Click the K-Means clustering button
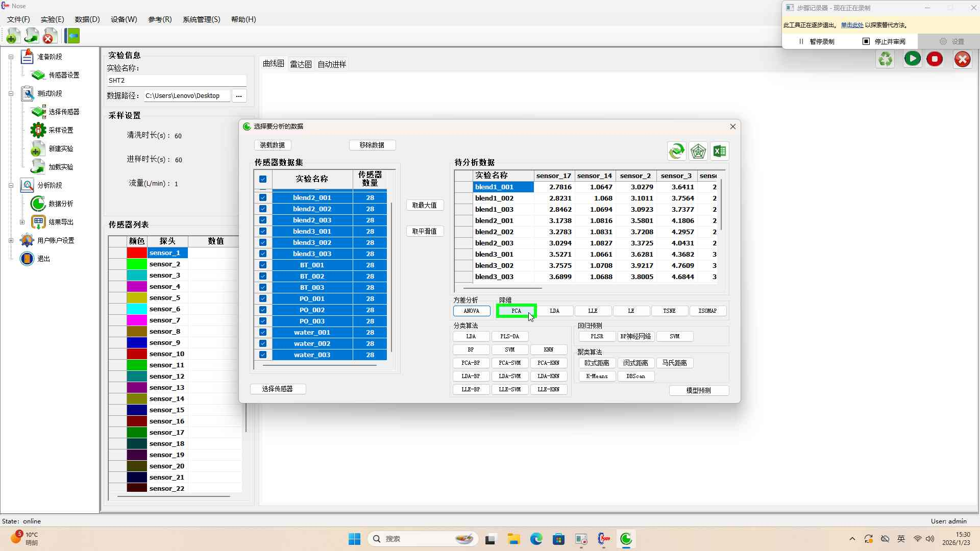 (597, 376)
